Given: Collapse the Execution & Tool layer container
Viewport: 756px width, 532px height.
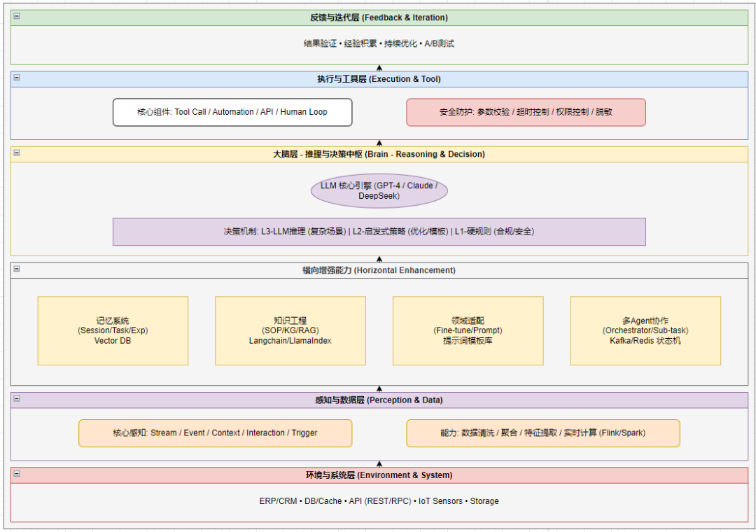Looking at the screenshot, I should click(17, 78).
